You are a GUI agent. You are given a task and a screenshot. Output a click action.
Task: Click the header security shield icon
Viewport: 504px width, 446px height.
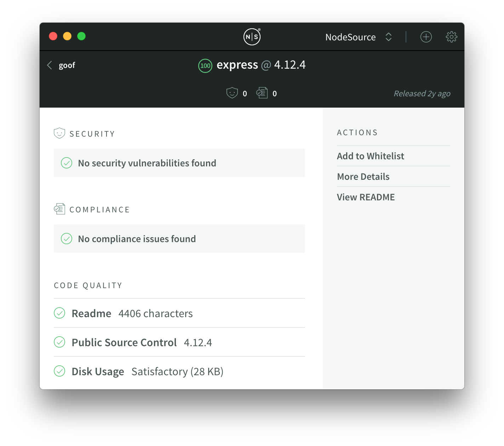(232, 93)
